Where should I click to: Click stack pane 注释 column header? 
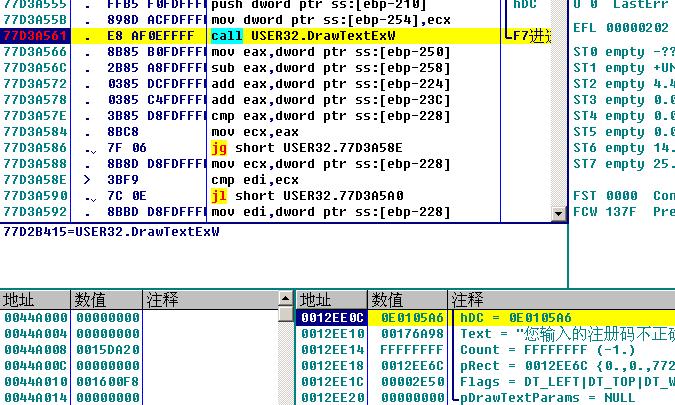(x=561, y=299)
